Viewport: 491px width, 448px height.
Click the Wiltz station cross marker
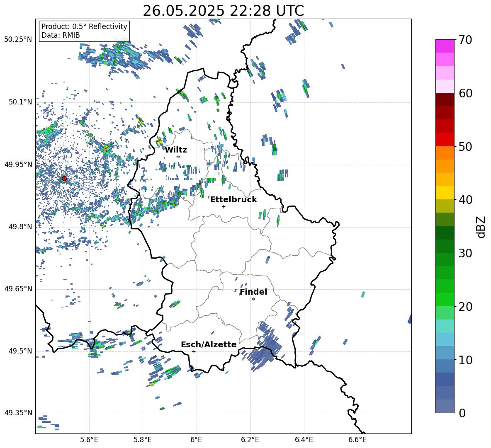click(178, 157)
